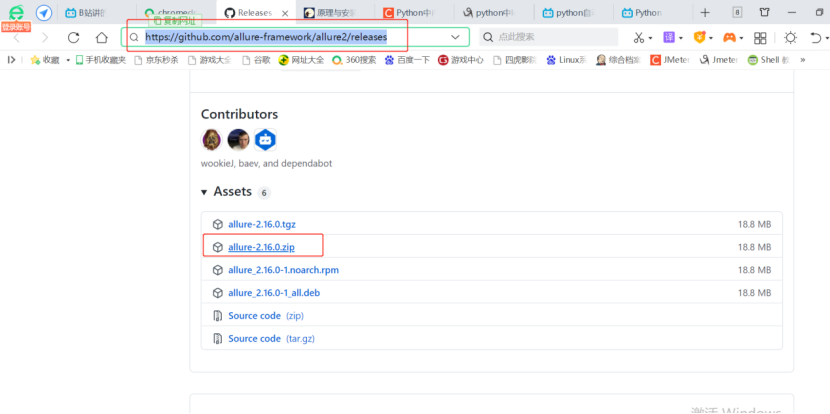This screenshot has height=414, width=830.
Task: Open the 网址大全 bookmark
Action: coord(301,60)
